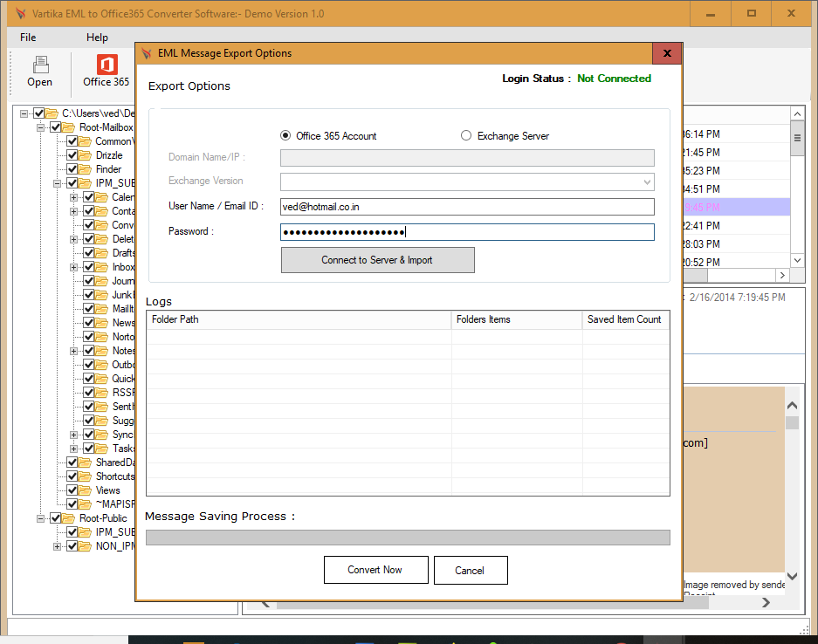Viewport: 818px width, 644px height.
Task: Open the Exchange Version dropdown
Action: click(x=647, y=182)
